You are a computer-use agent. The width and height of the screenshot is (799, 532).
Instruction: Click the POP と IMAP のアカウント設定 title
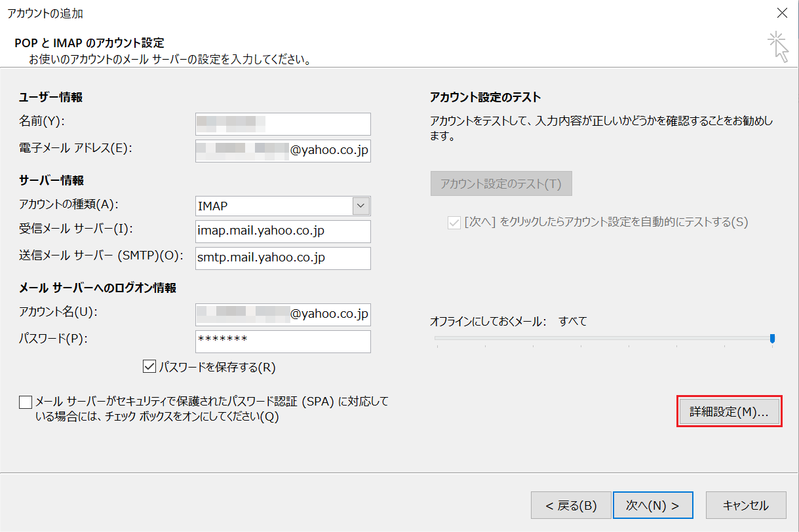point(89,43)
